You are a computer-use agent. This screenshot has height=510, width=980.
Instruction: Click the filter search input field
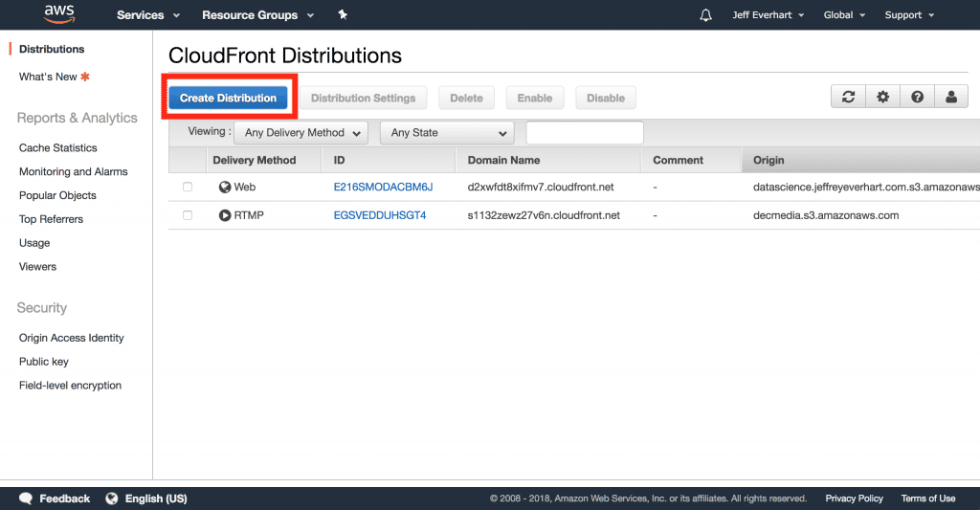pyautogui.click(x=585, y=132)
